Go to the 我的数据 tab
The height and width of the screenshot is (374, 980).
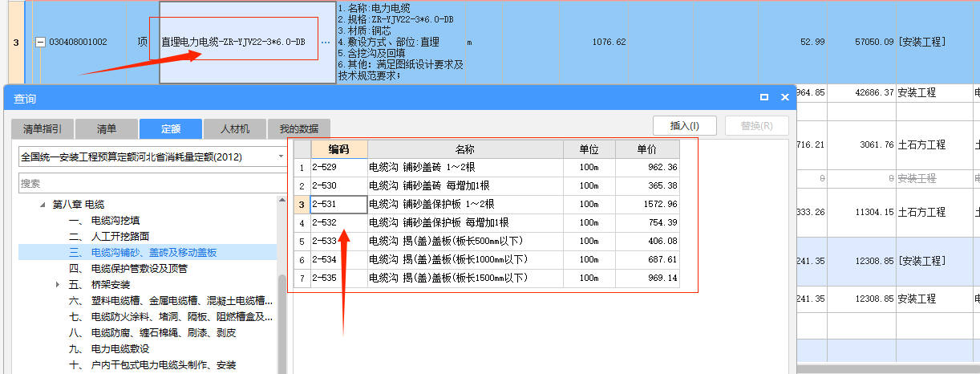click(x=298, y=128)
